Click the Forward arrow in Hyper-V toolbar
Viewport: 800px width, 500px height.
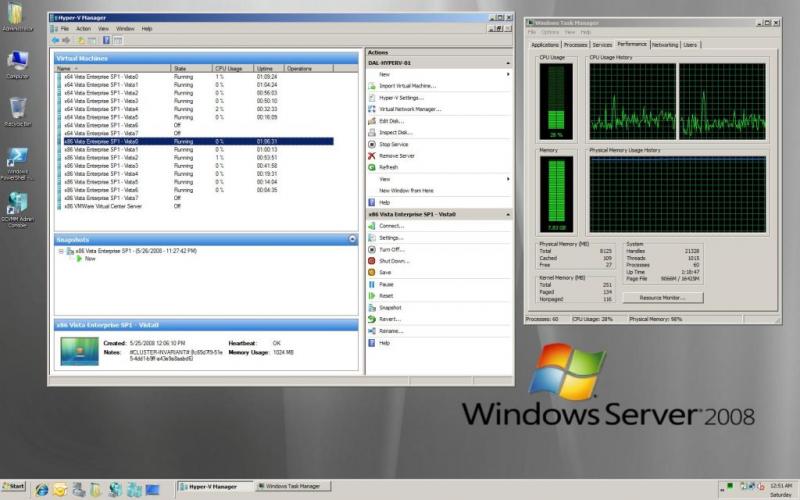click(66, 40)
